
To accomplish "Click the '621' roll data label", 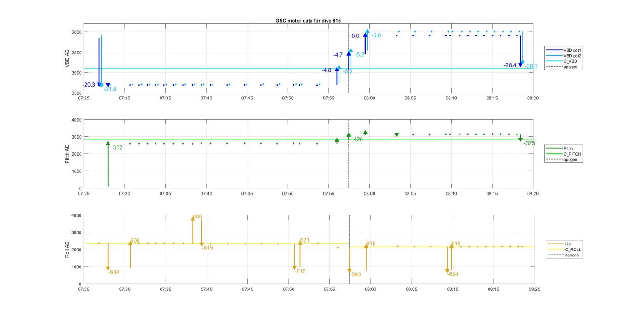I will [305, 240].
